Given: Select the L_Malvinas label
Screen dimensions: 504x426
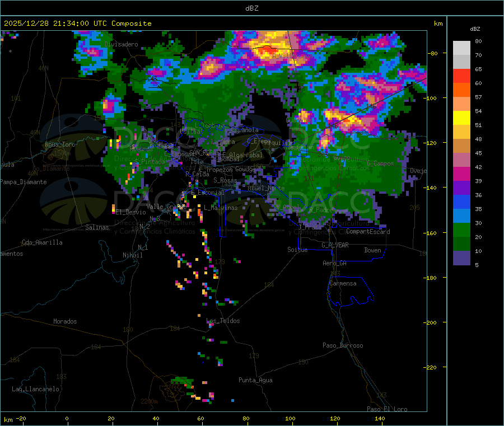Looking at the screenshot, I should pos(221,208).
